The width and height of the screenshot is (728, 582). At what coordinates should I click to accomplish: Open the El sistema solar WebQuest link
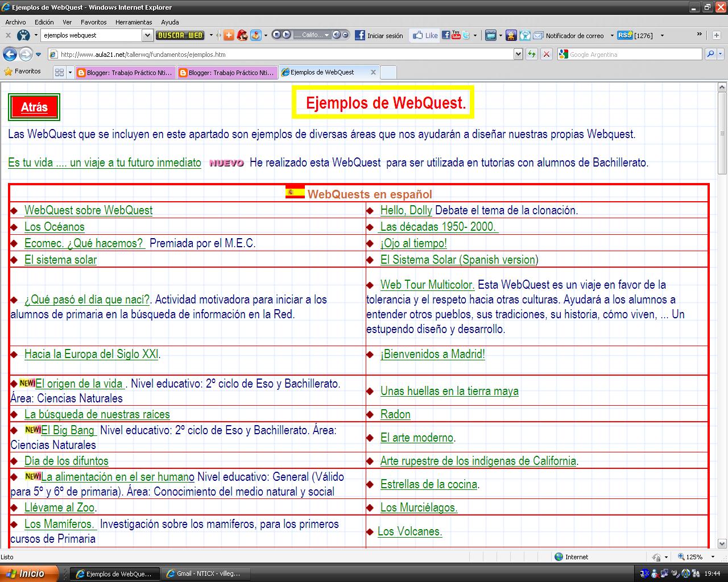60,260
